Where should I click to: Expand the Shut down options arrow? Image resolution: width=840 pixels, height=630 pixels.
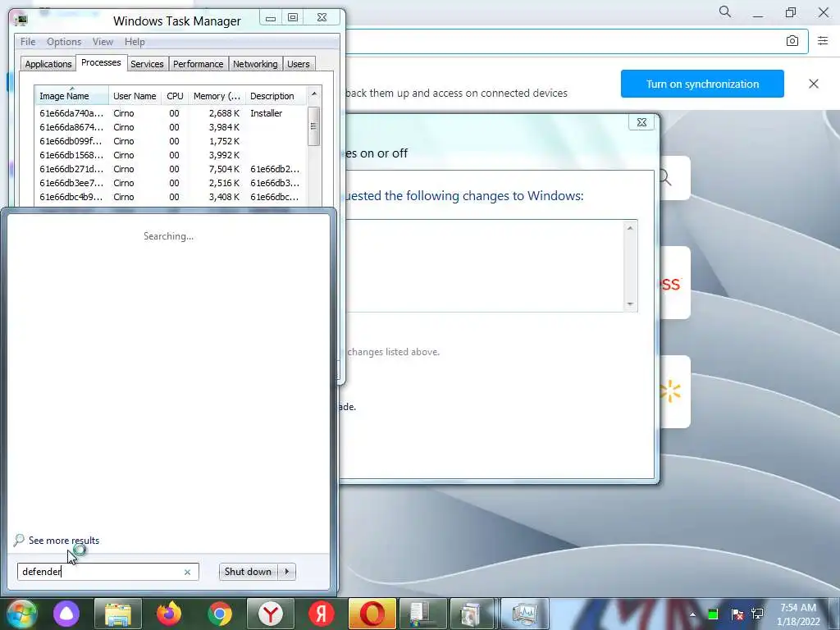[287, 572]
